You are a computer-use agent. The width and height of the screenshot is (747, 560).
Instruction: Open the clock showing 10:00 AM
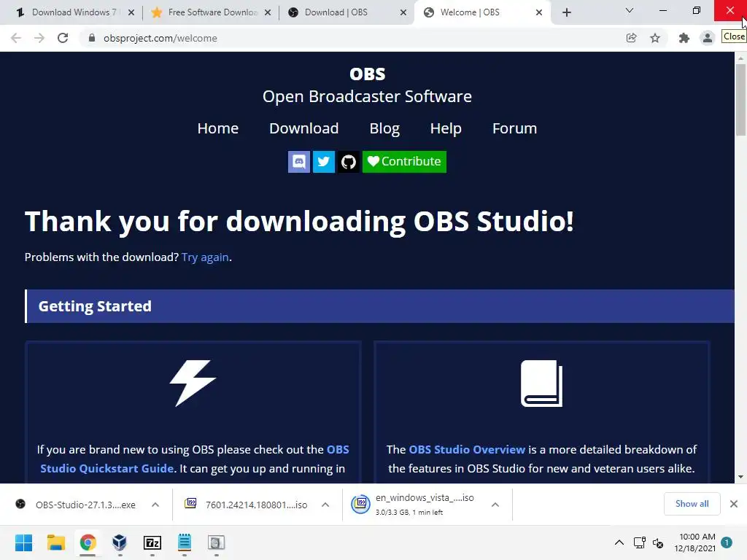coord(695,542)
